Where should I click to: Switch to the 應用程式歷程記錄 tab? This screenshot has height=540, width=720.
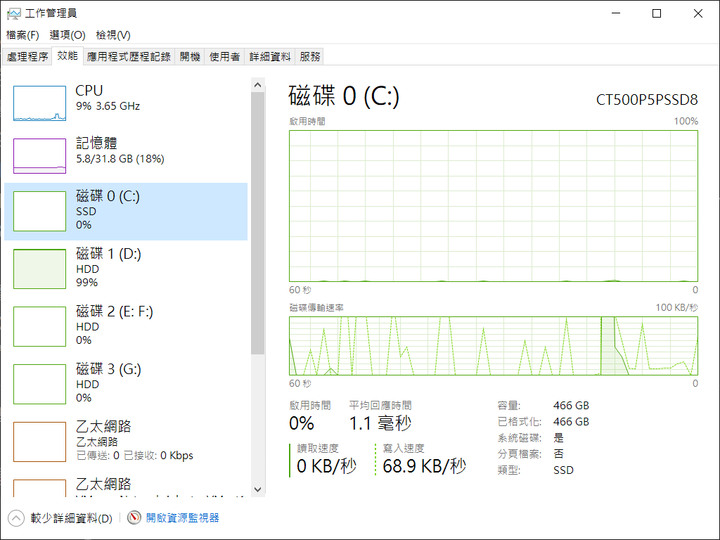coord(129,56)
